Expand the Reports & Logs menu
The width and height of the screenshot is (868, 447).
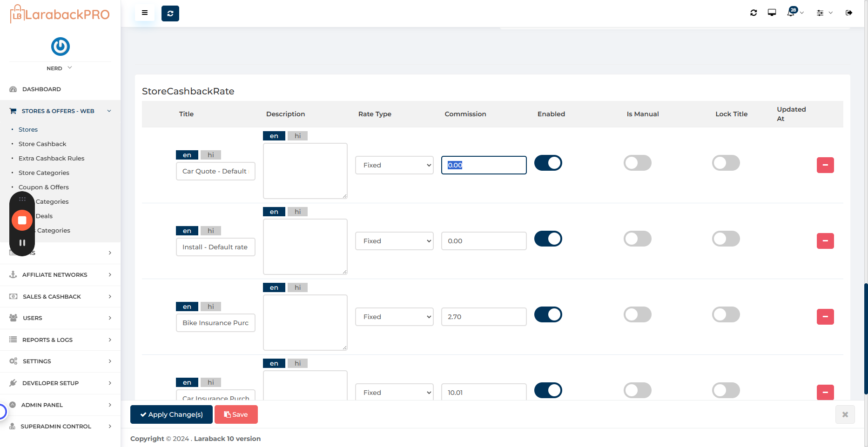[61, 340]
